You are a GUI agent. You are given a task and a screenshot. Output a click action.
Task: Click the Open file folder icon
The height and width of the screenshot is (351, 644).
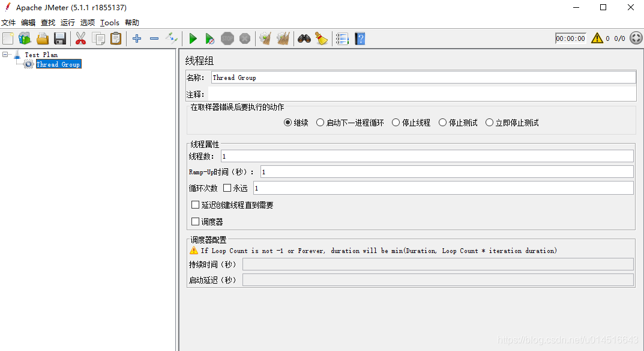42,38
